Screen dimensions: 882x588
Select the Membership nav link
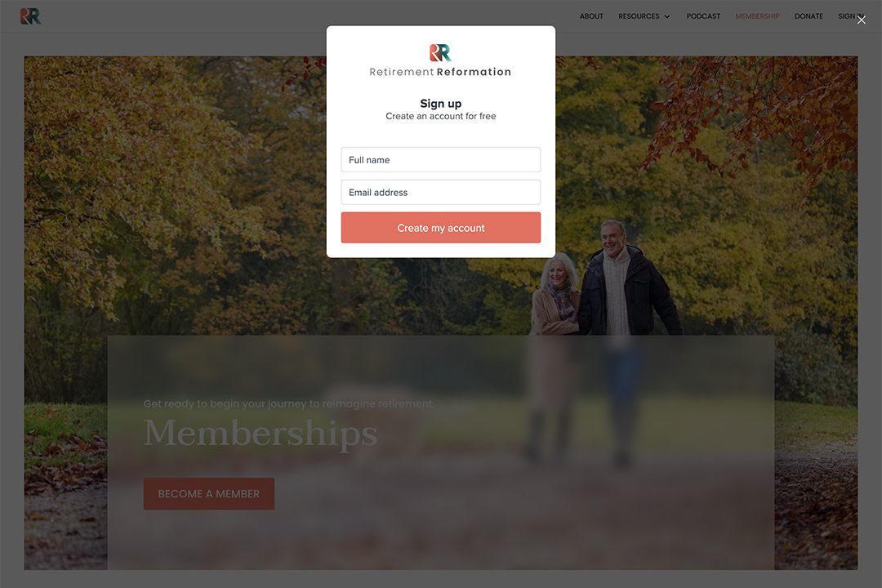point(757,16)
